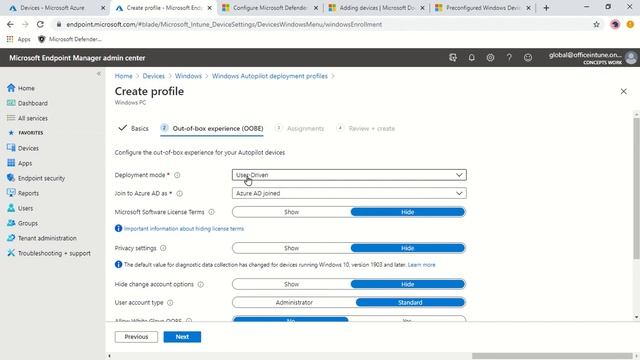The height and width of the screenshot is (360, 640).
Task: Click the vertical scrollbar of the form
Action: coord(636,188)
